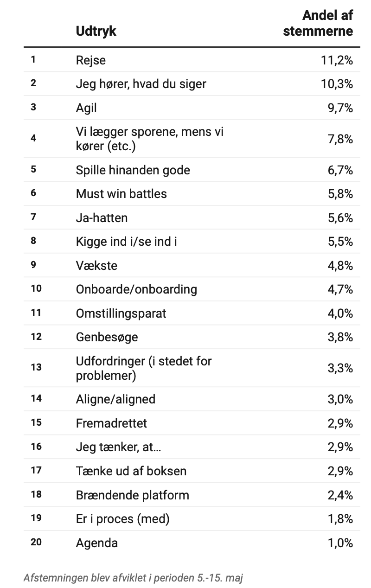Click 'Vi lægger sporene, mens vi kører'
Image resolution: width=371 pixels, height=588 pixels.
tap(150, 139)
